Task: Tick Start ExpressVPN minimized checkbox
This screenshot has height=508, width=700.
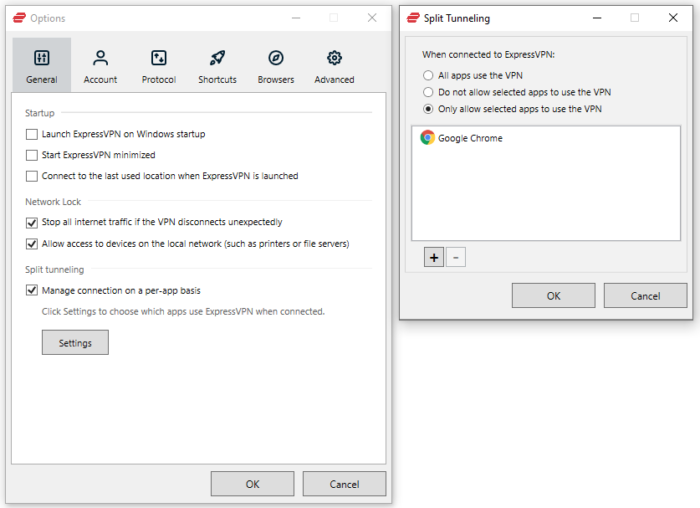Action: point(32,155)
